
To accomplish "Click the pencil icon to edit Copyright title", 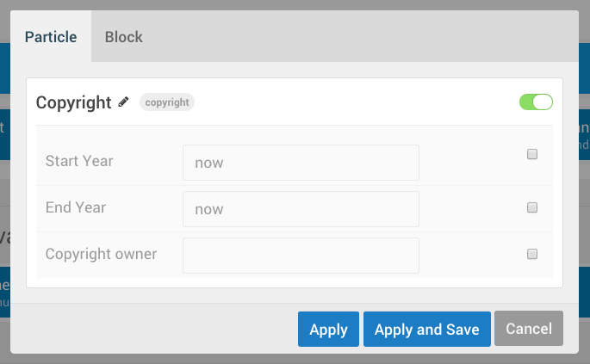I will (x=124, y=102).
